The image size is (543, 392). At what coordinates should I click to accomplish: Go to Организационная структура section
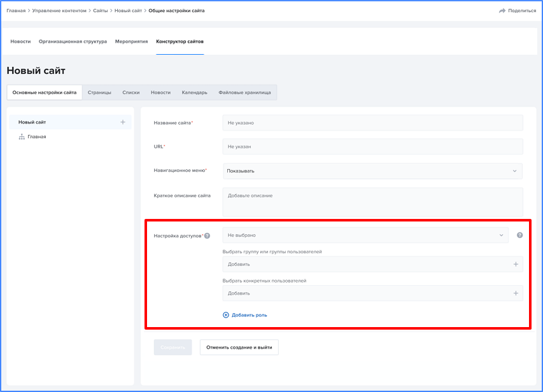73,41
